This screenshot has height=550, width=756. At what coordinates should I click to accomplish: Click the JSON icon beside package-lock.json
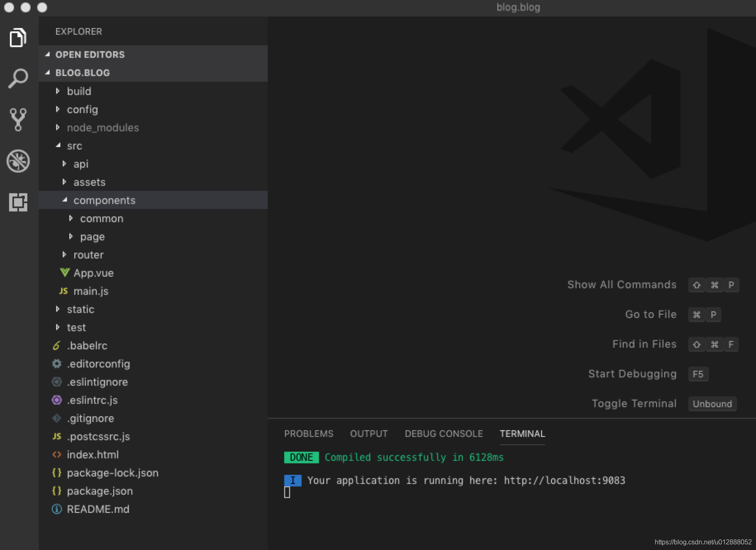pos(57,472)
